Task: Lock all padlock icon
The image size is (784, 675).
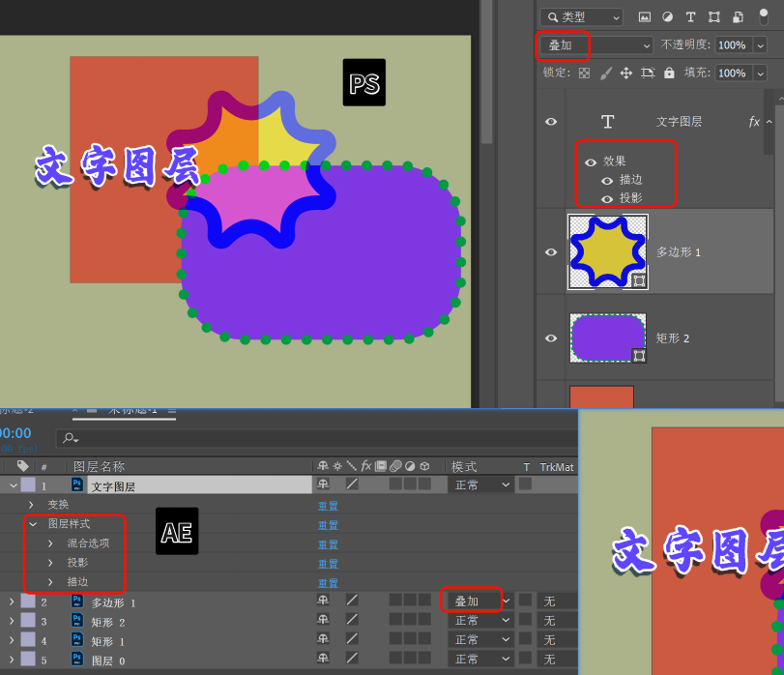Action: pyautogui.click(x=669, y=73)
